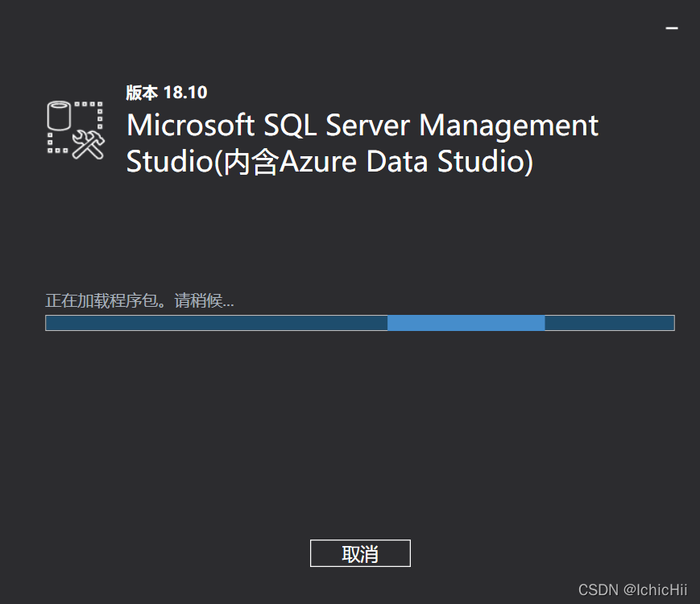The image size is (700, 604).
Task: Click the SSMS database tools logo icon
Action: (x=76, y=130)
